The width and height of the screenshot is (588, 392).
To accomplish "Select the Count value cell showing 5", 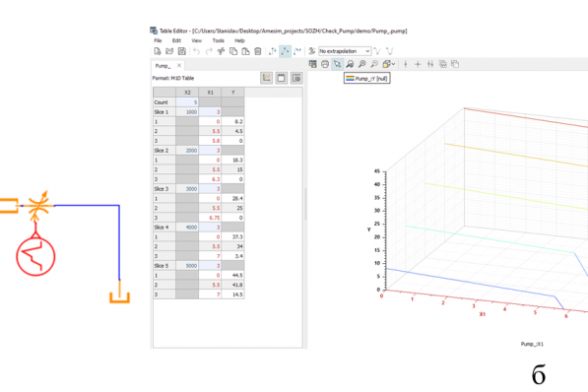I will click(187, 102).
